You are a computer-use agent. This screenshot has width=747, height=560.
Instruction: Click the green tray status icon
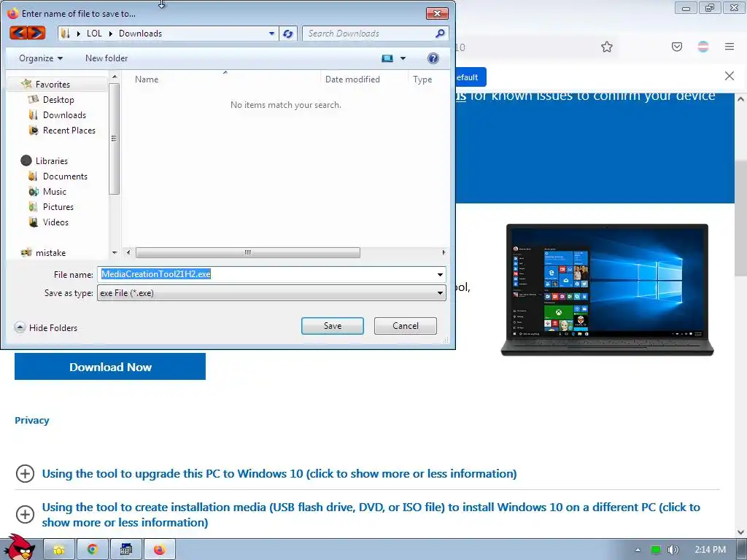click(656, 550)
